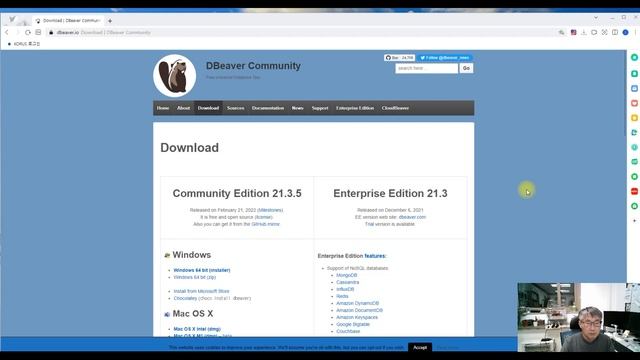This screenshot has height=360, width=640.
Task: Click the Windows 64 bit installer link
Action: (x=202, y=270)
